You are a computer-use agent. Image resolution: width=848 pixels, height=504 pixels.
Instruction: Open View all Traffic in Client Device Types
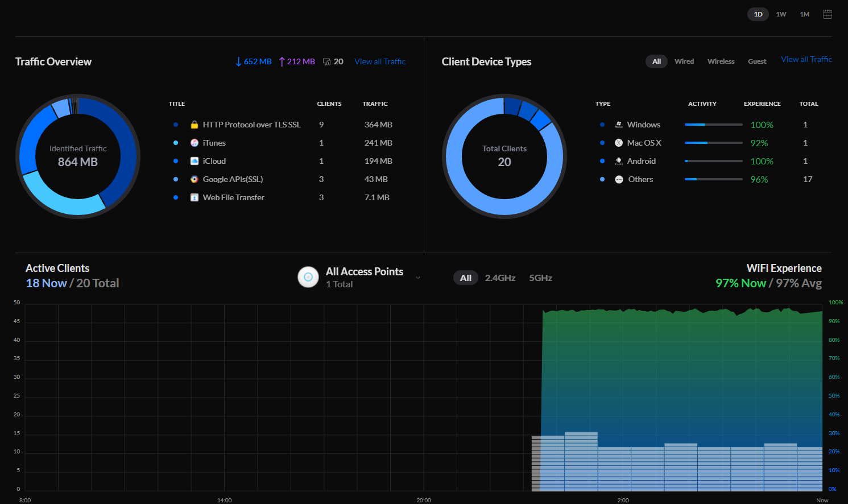coord(806,59)
